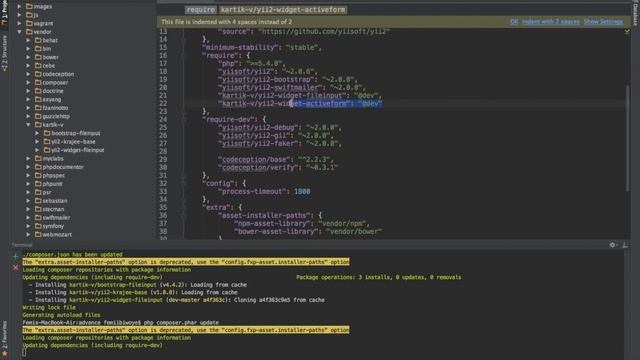Click the phpspec folder icon

pyautogui.click(x=38, y=175)
